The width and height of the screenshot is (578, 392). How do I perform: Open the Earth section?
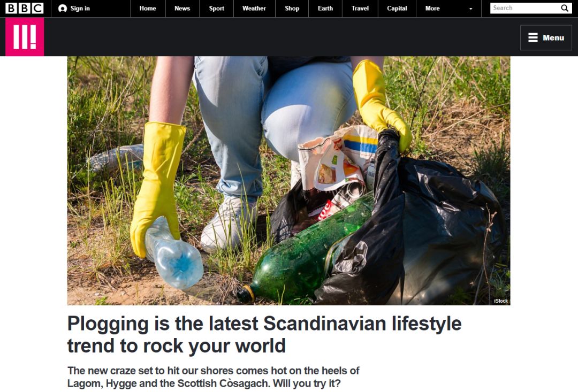click(x=325, y=8)
